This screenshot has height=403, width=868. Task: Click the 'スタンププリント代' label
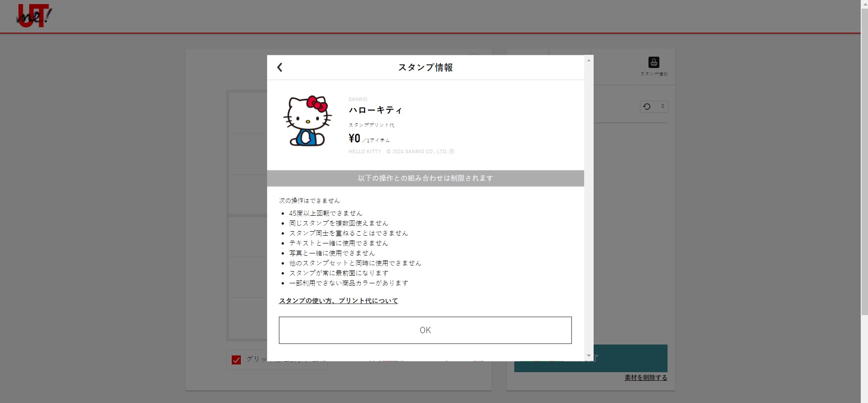[371, 125]
